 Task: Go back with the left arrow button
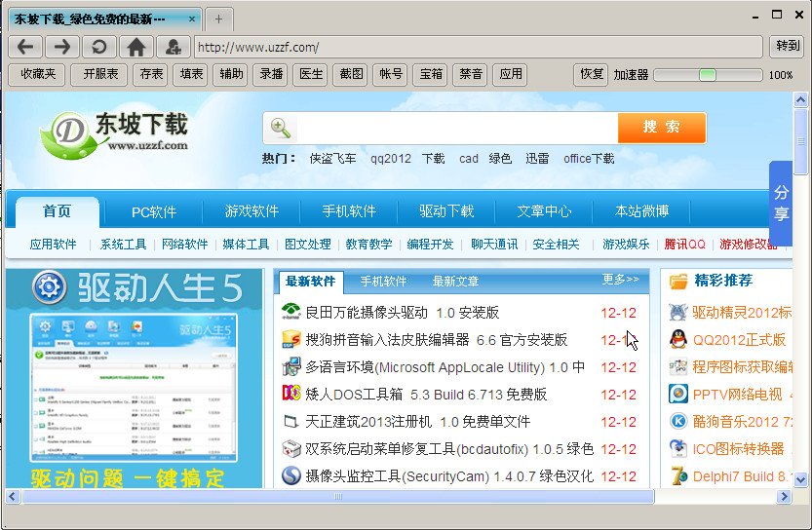pyautogui.click(x=25, y=47)
